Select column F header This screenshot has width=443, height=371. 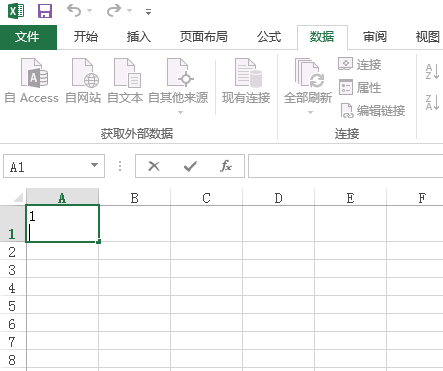pyautogui.click(x=415, y=198)
